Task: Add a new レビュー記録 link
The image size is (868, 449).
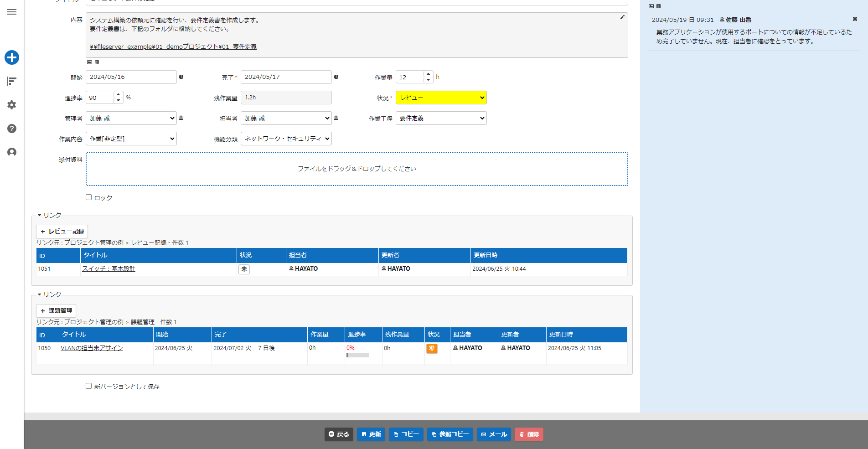Action: coord(62,232)
